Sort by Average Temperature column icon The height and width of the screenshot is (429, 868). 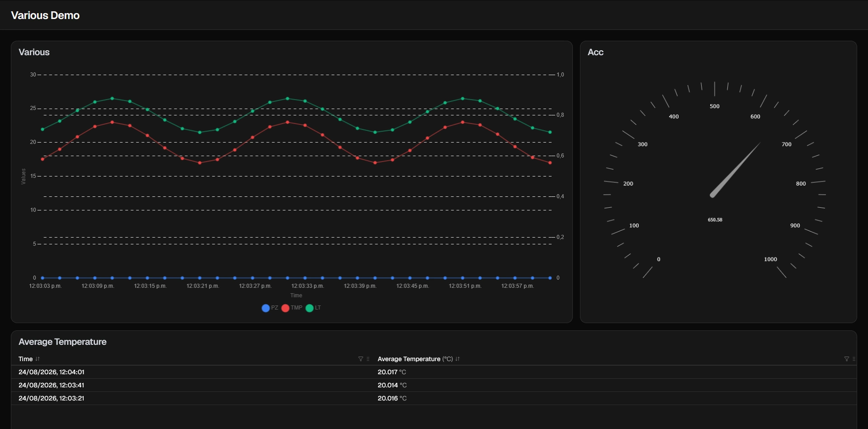(x=458, y=359)
